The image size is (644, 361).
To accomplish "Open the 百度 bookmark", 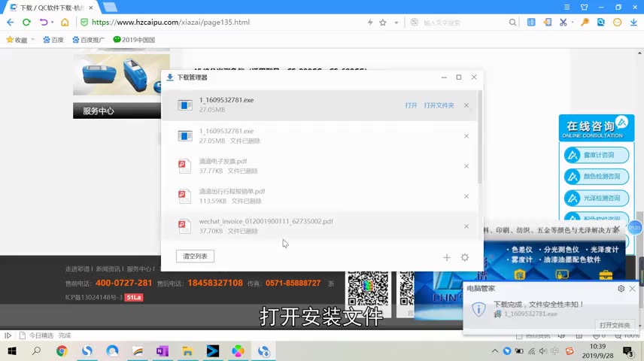I will click(53, 40).
